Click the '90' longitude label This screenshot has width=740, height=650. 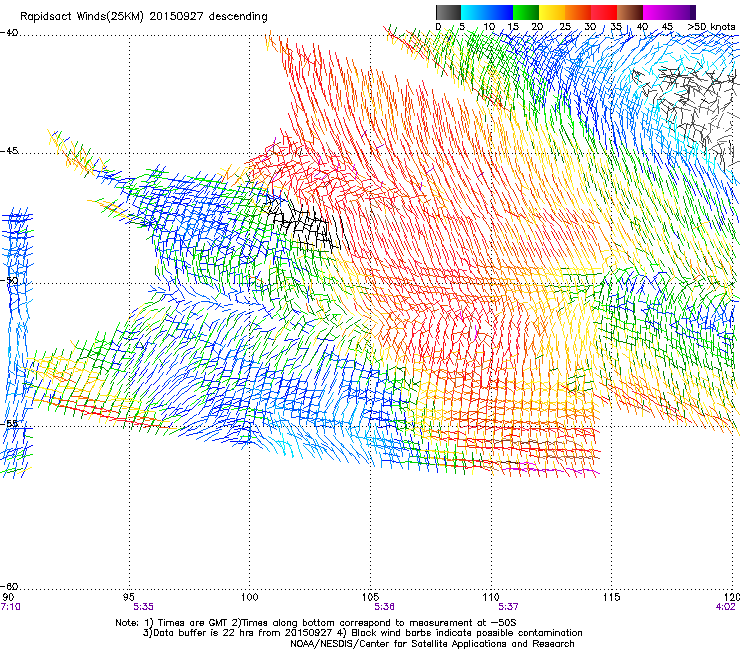[8, 597]
